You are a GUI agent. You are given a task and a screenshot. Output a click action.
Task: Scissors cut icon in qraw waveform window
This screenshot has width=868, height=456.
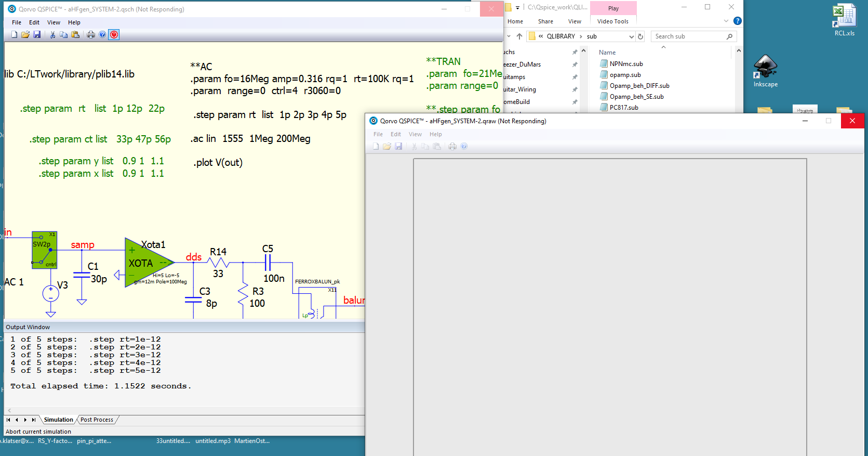414,147
